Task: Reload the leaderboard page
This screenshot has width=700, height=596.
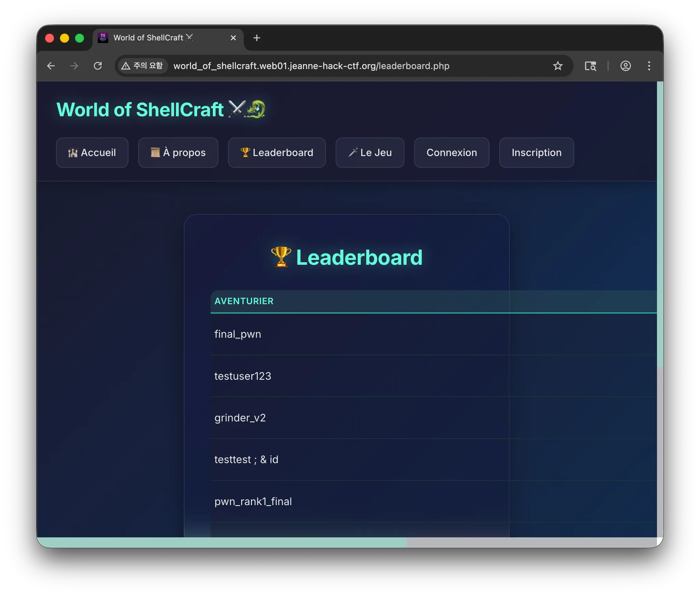Action: click(98, 66)
